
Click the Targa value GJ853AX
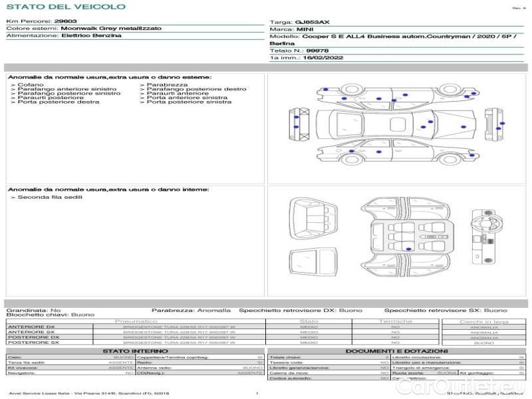(x=313, y=22)
